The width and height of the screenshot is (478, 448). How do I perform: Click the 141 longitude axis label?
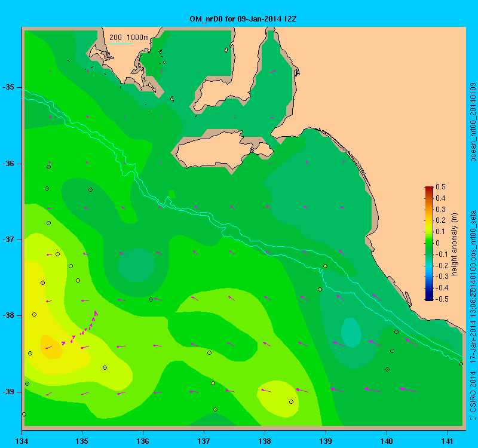448,441
